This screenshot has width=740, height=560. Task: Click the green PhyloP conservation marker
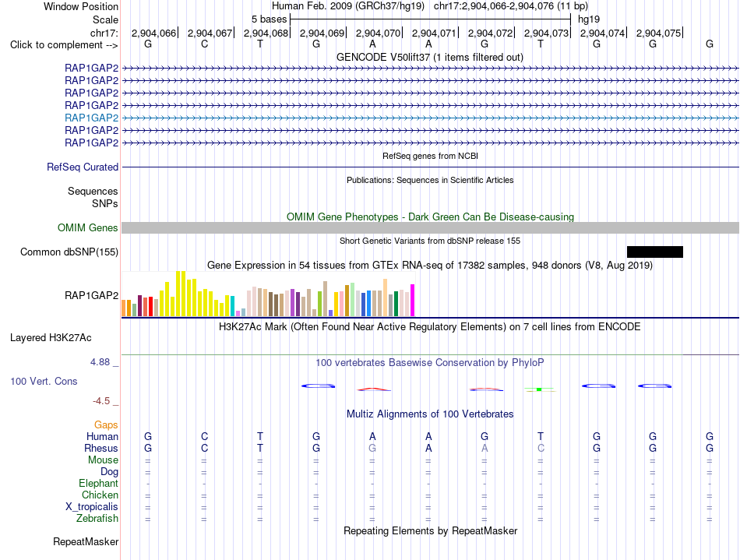pyautogui.click(x=540, y=389)
